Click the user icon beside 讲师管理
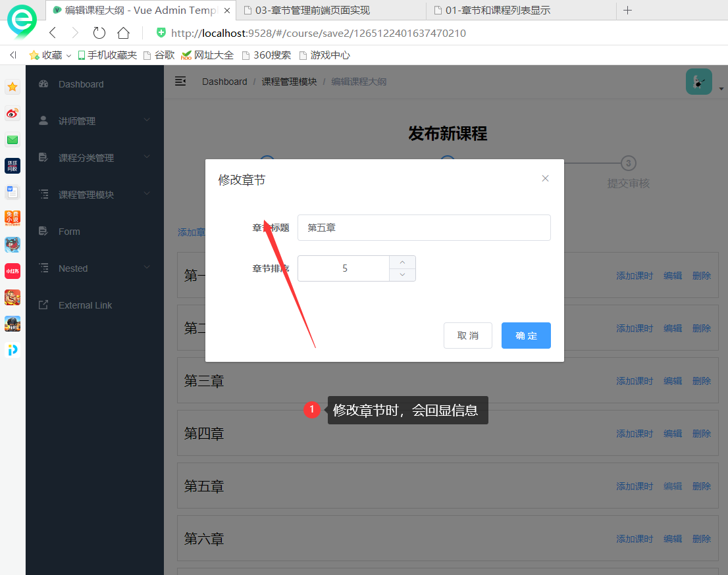Image resolution: width=728 pixels, height=575 pixels. (x=42, y=120)
